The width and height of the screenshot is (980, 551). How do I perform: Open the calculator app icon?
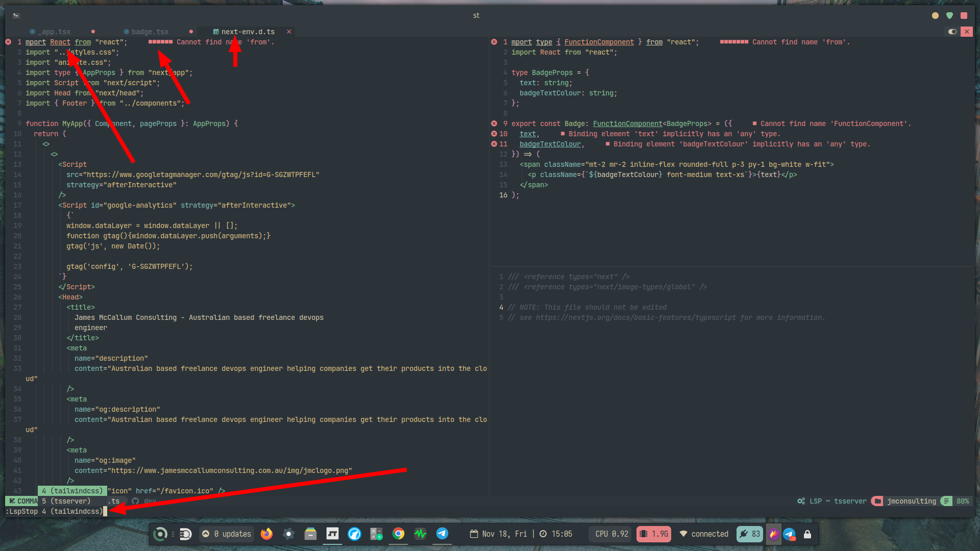(376, 534)
